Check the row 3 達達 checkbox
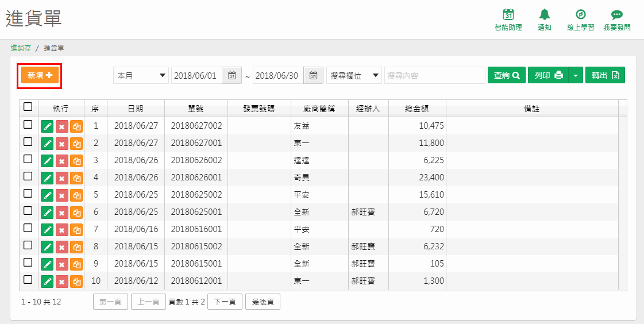The height and width of the screenshot is (324, 644). click(x=28, y=159)
